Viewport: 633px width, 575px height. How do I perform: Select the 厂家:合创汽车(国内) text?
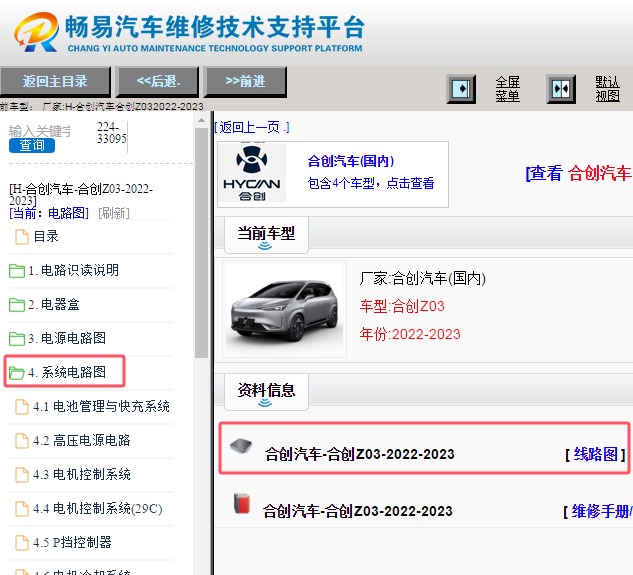[x=422, y=278]
